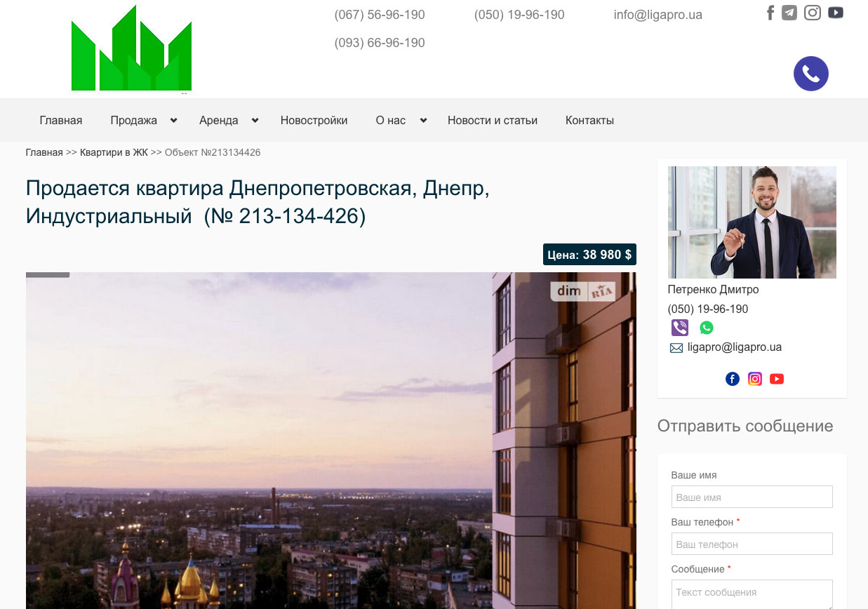Expand the Аренда menu arrow
868x609 pixels.
pos(255,121)
